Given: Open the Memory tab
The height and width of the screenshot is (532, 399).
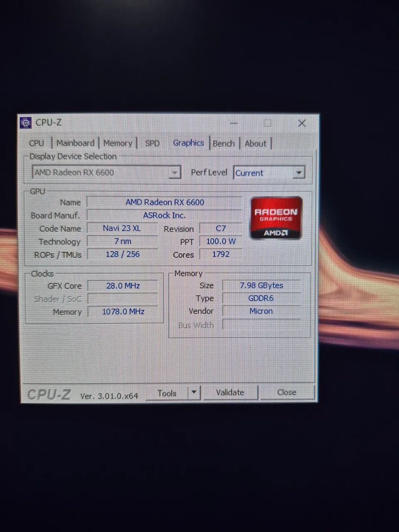Looking at the screenshot, I should coord(118,143).
